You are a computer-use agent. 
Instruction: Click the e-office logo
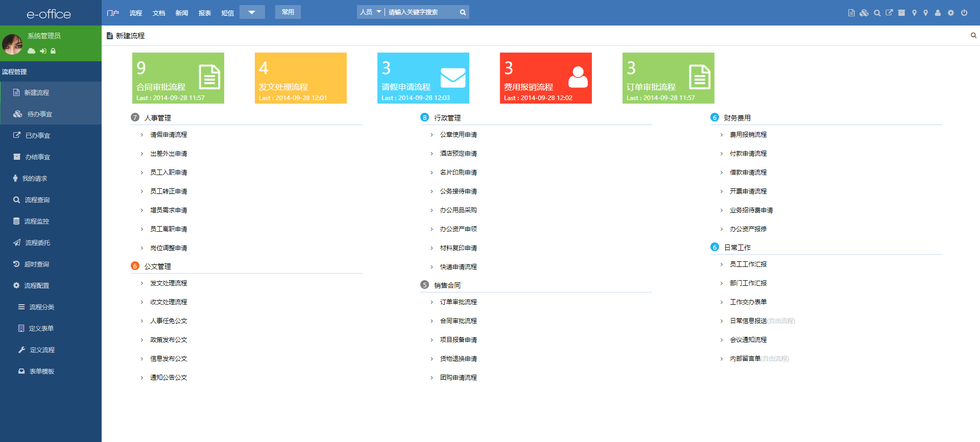click(49, 14)
